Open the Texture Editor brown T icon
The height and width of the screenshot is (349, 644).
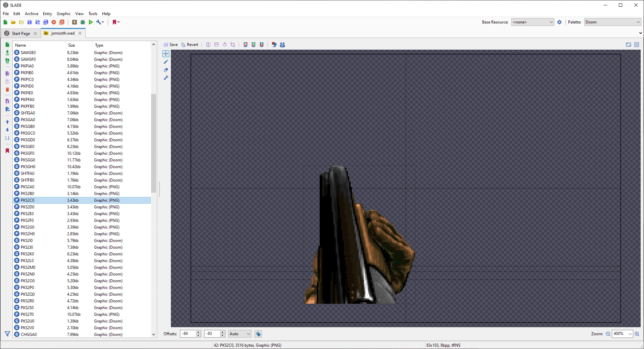click(x=75, y=22)
